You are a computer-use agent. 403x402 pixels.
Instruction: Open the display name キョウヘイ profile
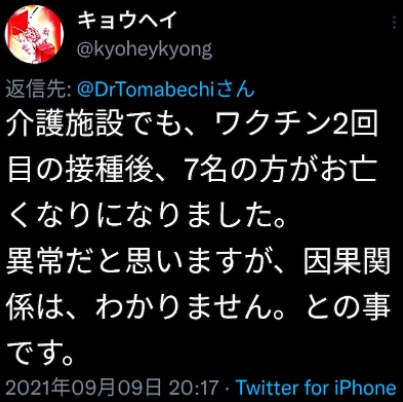[126, 20]
